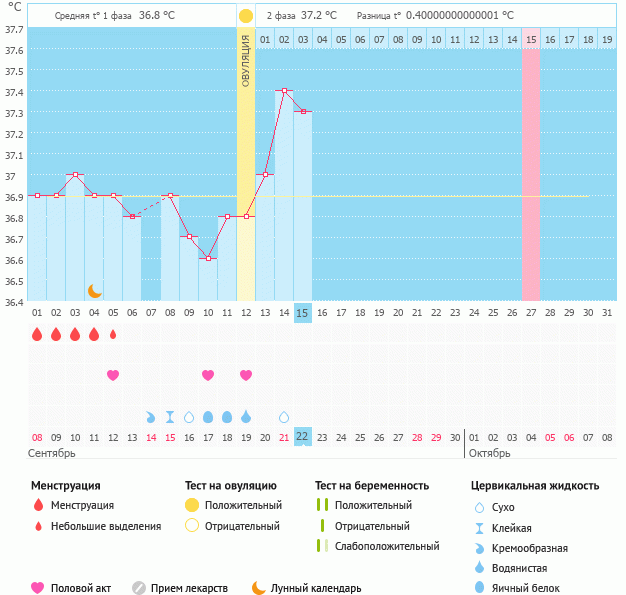Click the pink highlighted phase-two day 15 header
The image size is (626, 595).
coord(530,39)
